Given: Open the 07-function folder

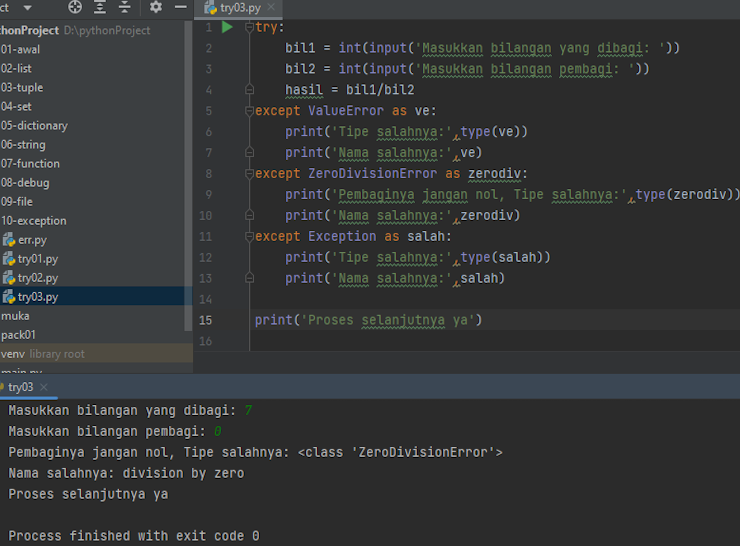Looking at the screenshot, I should pyautogui.click(x=30, y=163).
